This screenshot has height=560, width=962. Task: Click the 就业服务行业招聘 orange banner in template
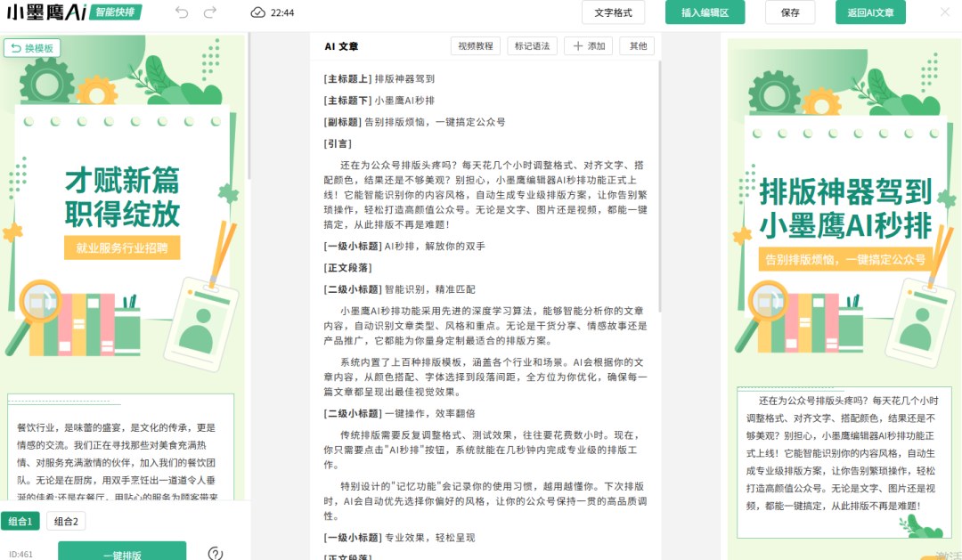pyautogui.click(x=122, y=248)
